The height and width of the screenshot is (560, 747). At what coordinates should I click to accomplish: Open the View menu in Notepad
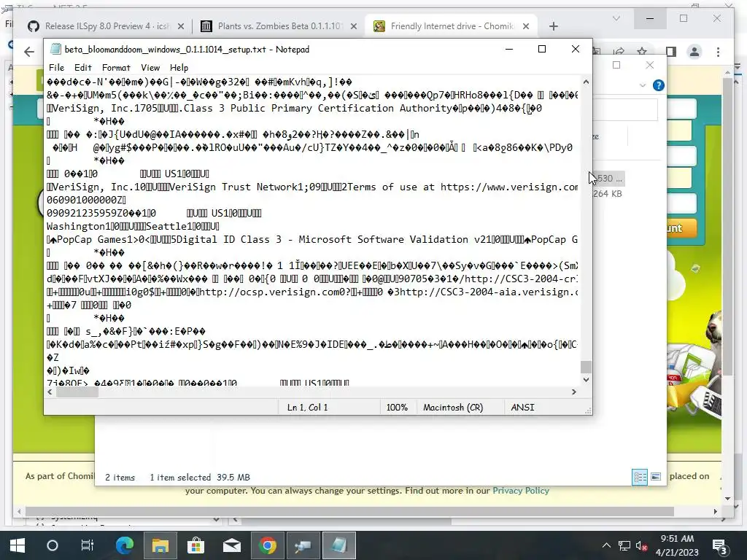pyautogui.click(x=150, y=68)
